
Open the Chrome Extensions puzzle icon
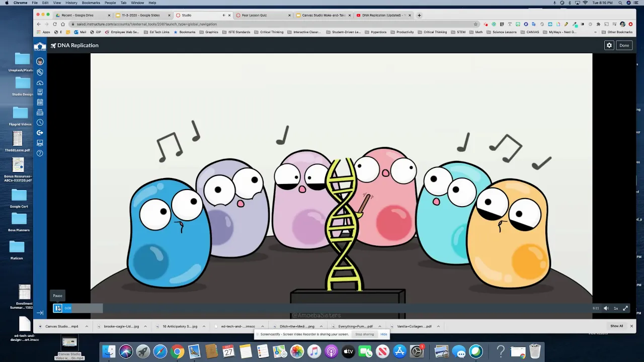pos(598,24)
